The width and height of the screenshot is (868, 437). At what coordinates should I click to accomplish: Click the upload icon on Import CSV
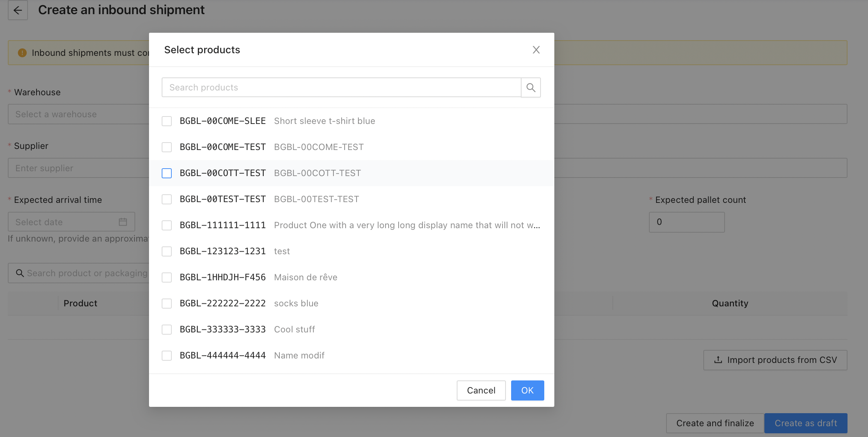point(718,360)
